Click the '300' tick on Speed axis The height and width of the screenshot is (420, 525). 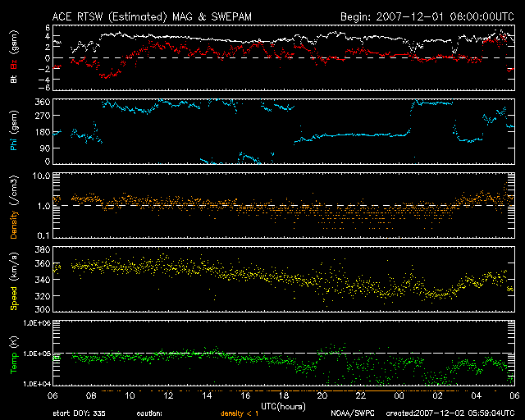43,309
